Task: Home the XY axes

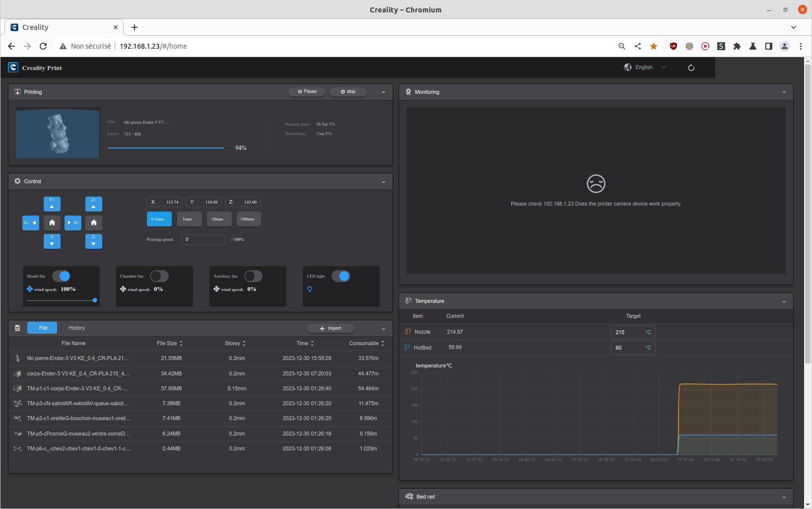Action: click(x=52, y=222)
